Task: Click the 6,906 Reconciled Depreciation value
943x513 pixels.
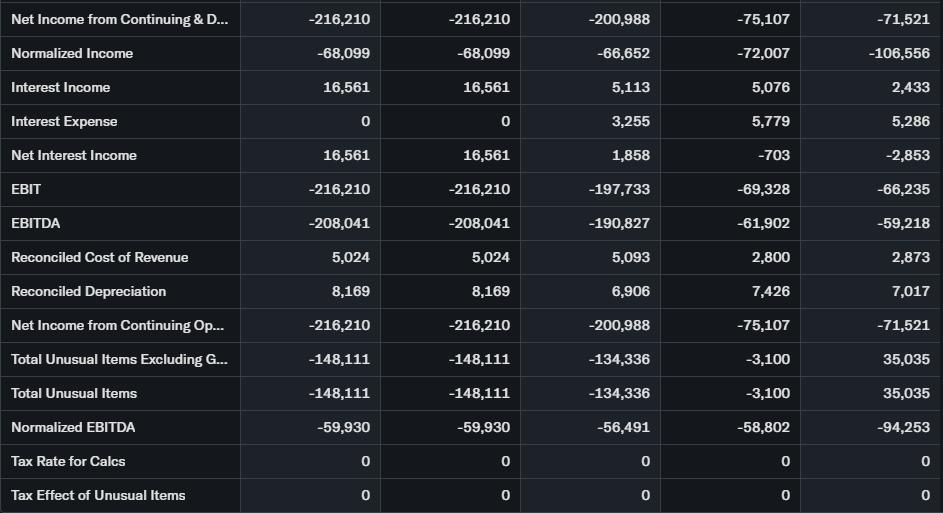Action: pos(629,292)
